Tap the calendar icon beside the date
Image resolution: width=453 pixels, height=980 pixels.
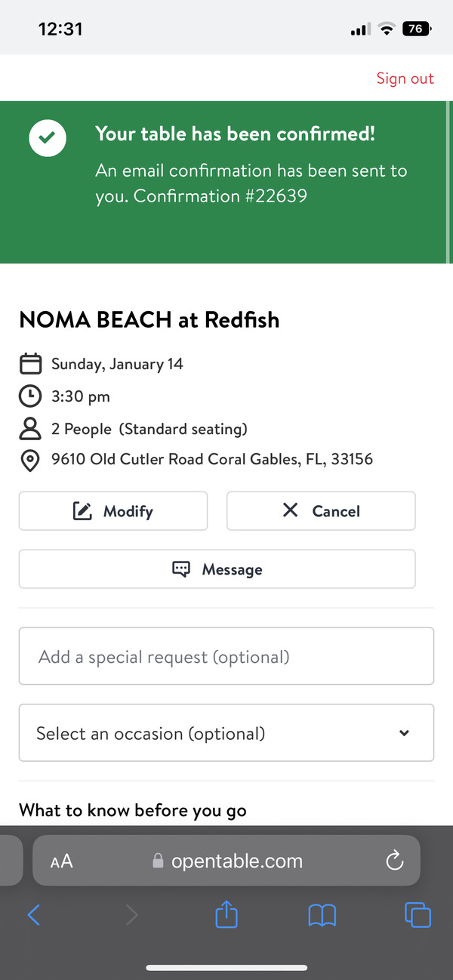pos(29,364)
